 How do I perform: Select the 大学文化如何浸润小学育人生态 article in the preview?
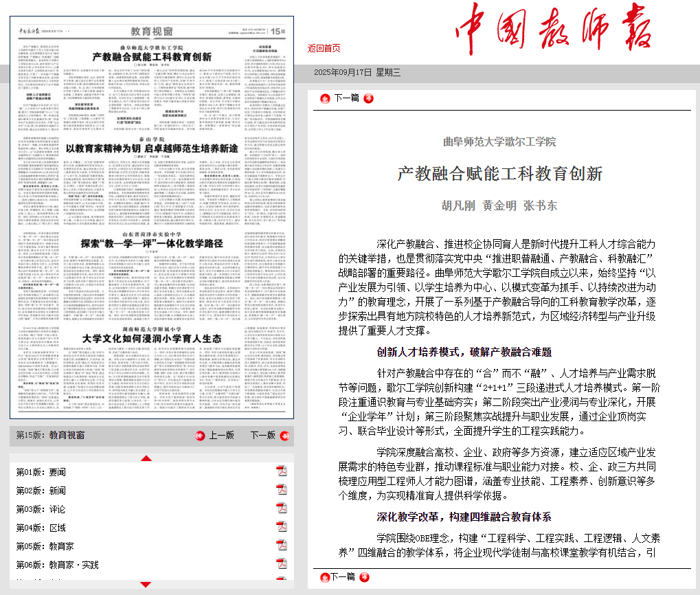[151, 338]
